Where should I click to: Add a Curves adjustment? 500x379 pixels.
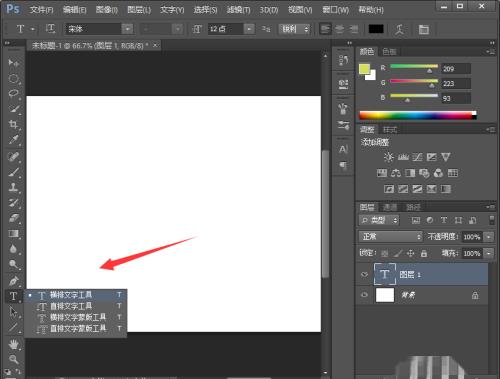click(x=417, y=157)
